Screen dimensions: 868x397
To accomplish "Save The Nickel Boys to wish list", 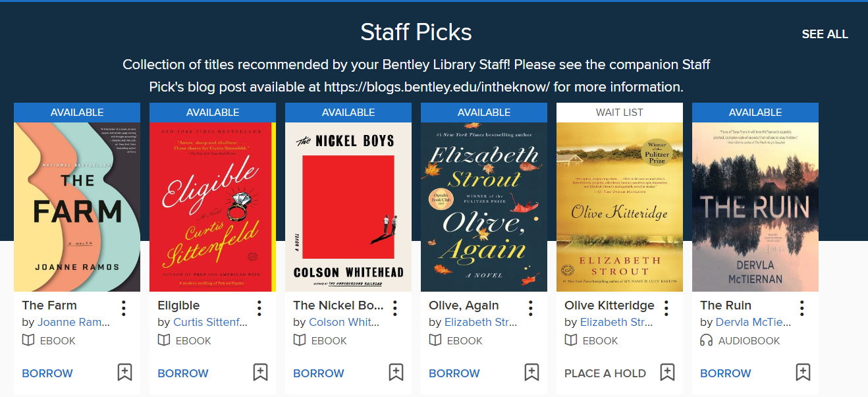I will (x=396, y=372).
